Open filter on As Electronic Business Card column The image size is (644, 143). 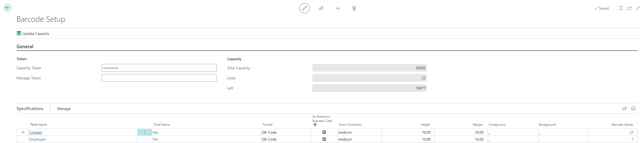315,125
